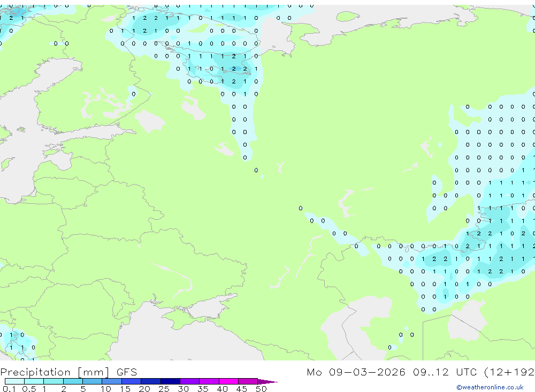Click the 0.1–0.5 mm legend swatch
Viewport: 535px width, 392px height.
14,381
